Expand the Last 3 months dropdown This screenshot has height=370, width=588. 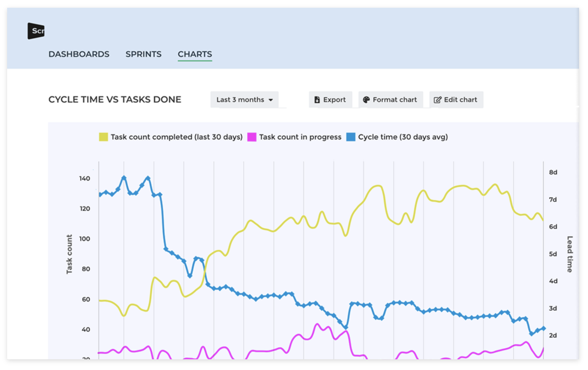(x=240, y=100)
